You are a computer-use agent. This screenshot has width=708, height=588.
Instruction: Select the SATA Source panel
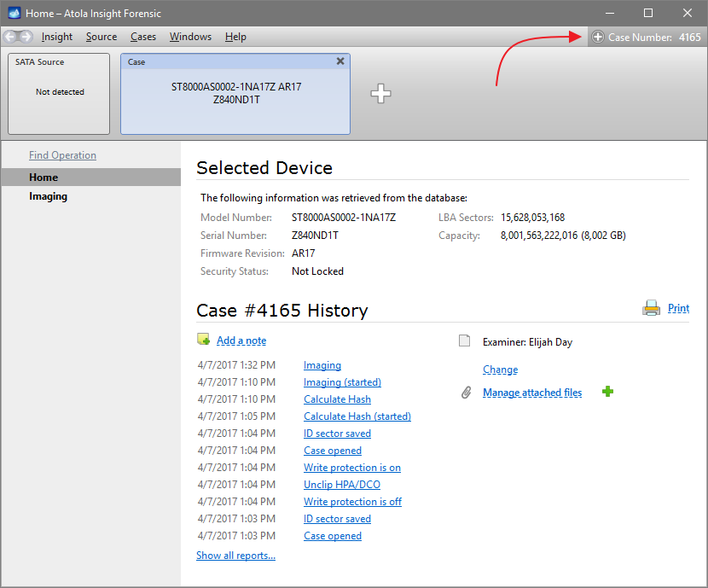pos(60,93)
